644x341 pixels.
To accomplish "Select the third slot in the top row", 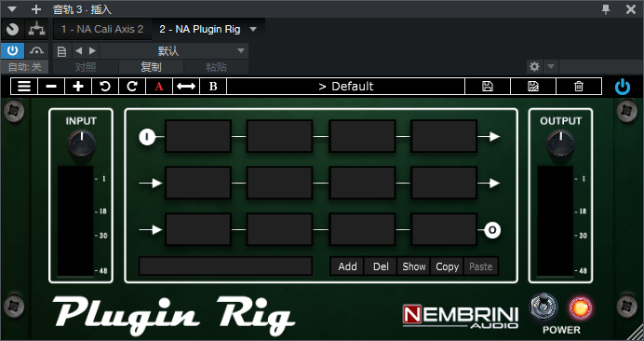I will point(363,136).
